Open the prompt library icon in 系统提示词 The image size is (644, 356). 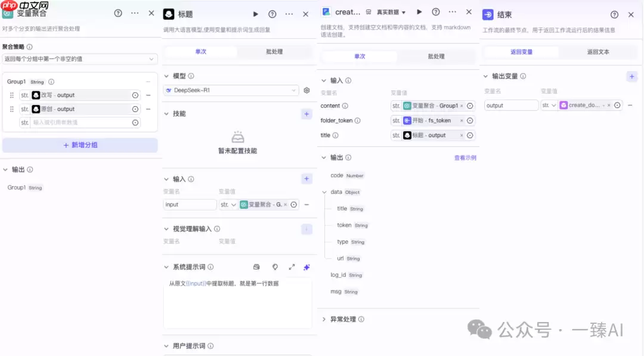click(256, 267)
